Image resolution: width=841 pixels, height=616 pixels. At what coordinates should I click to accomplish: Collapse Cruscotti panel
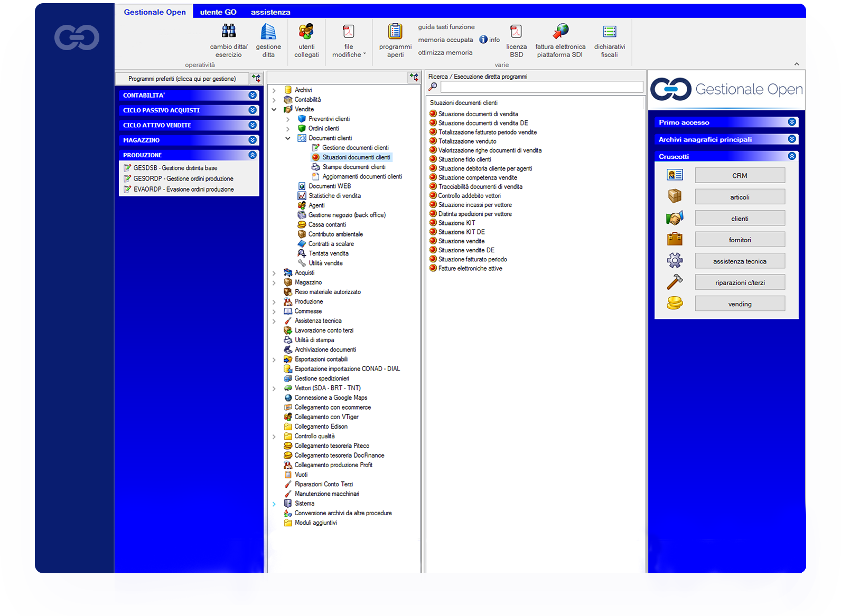tap(792, 156)
